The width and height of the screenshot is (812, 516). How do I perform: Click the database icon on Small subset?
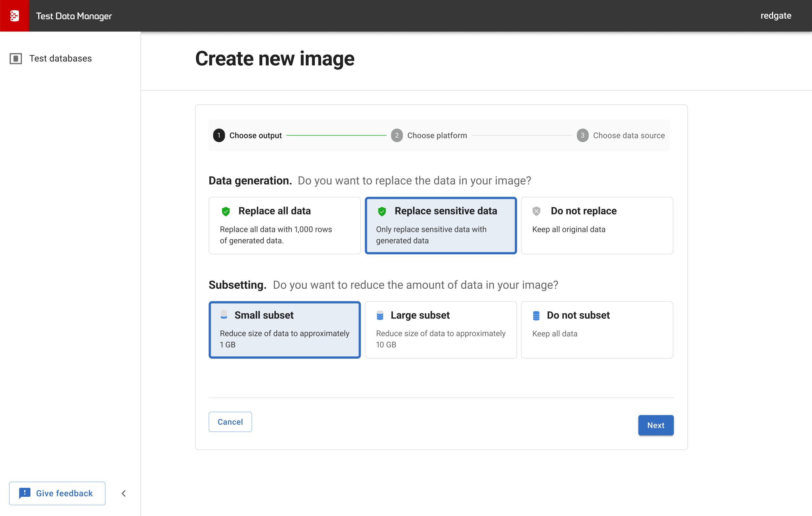[x=224, y=315]
